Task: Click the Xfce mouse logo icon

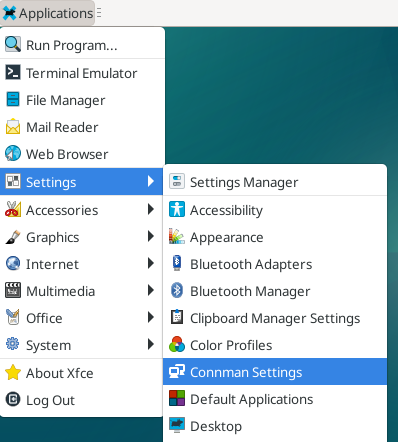Action: click(9, 13)
